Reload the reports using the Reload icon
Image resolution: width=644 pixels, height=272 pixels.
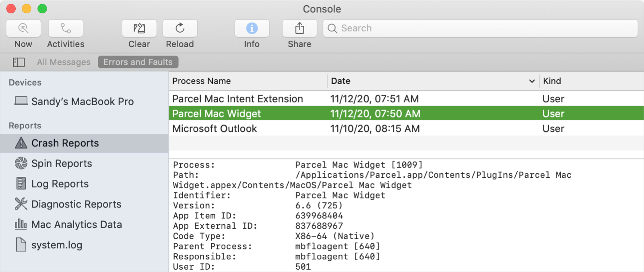pyautogui.click(x=180, y=28)
